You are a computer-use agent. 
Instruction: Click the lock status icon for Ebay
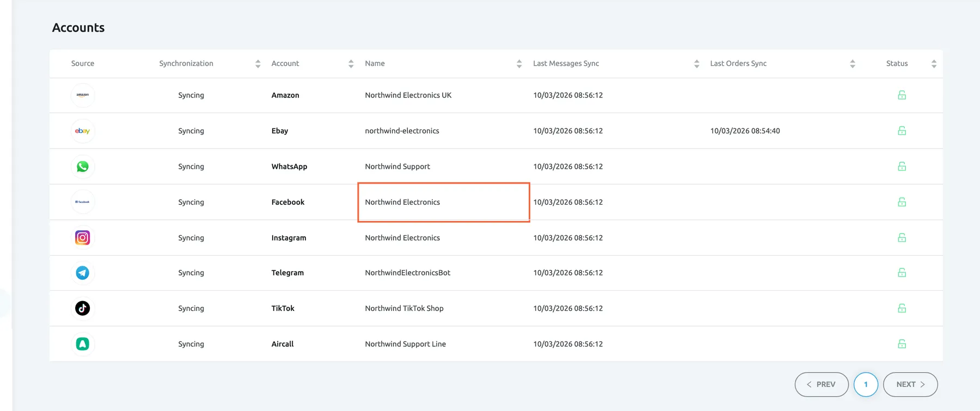(902, 131)
